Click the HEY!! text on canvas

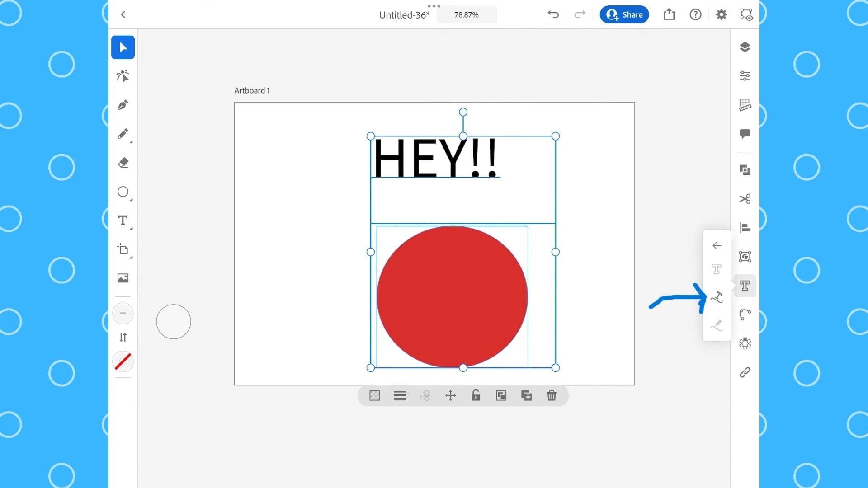point(436,158)
